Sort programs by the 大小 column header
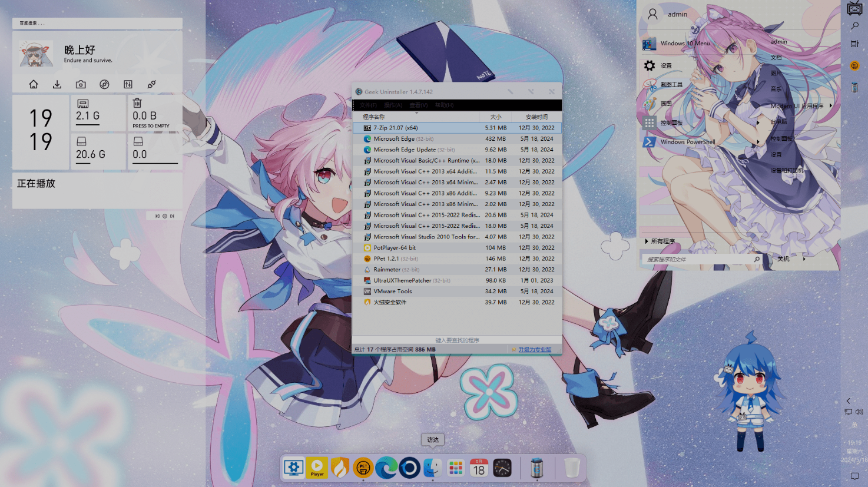868x487 pixels. coord(496,117)
